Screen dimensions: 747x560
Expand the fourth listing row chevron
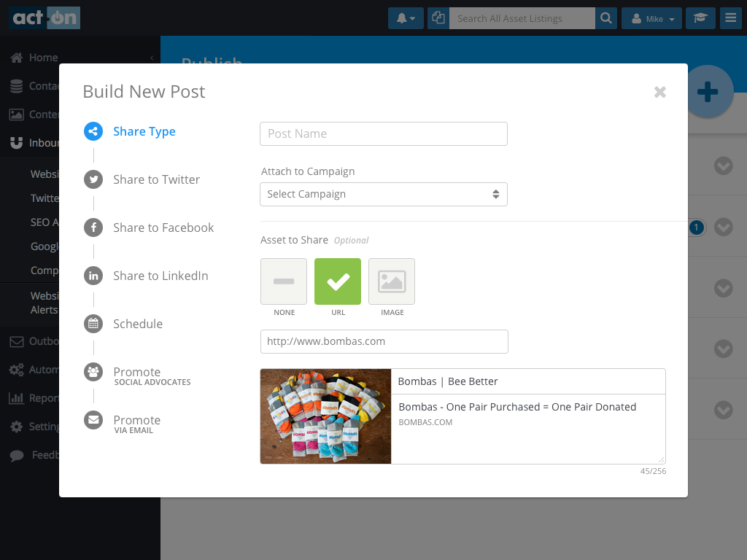(x=723, y=349)
